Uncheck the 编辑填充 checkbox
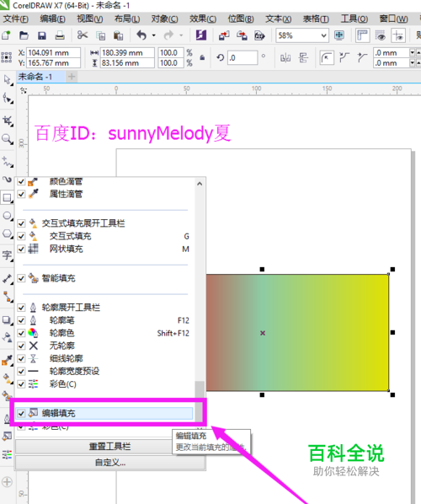This screenshot has width=421, height=504. (x=21, y=413)
